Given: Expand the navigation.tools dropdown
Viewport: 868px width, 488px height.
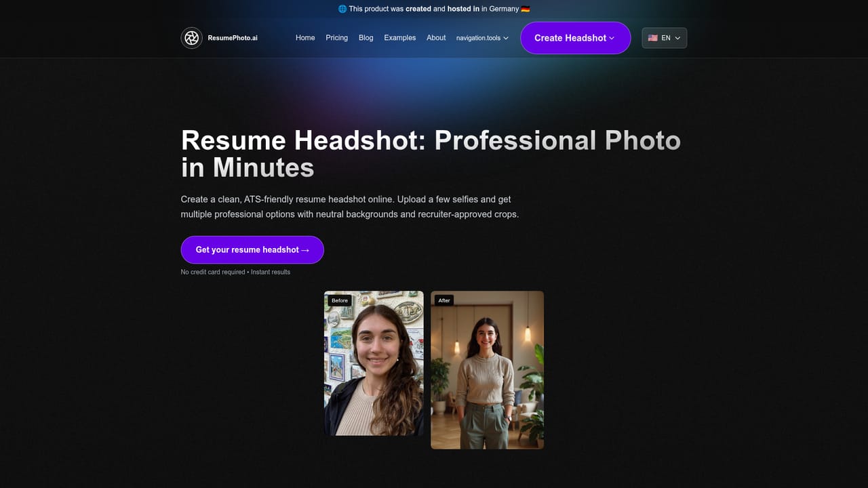Looking at the screenshot, I should tap(482, 38).
